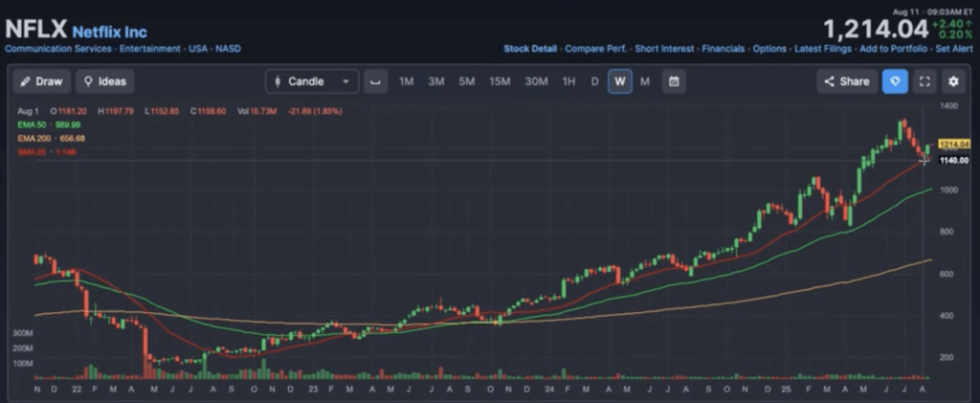
Task: Expand the Candle chart type dropdown
Action: click(x=312, y=81)
